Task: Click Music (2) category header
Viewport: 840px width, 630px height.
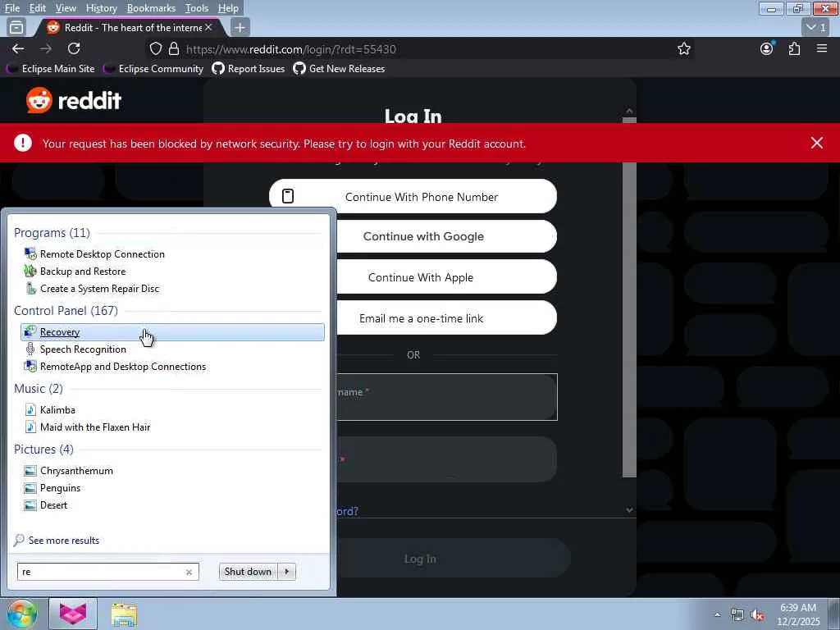Action: click(39, 388)
